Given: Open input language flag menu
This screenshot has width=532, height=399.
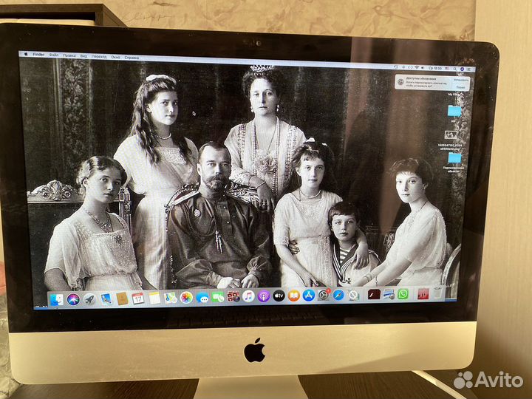Looking at the screenshot, I should coord(447,69).
